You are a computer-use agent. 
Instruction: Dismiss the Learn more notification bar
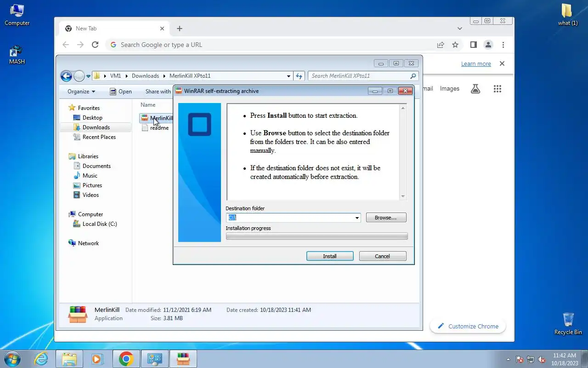pyautogui.click(x=502, y=63)
